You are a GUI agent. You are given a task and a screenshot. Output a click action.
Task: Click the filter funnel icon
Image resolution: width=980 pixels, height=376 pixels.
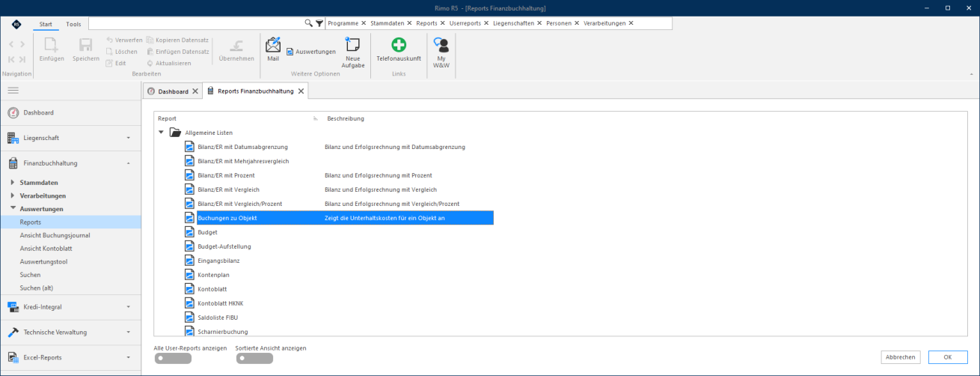319,23
